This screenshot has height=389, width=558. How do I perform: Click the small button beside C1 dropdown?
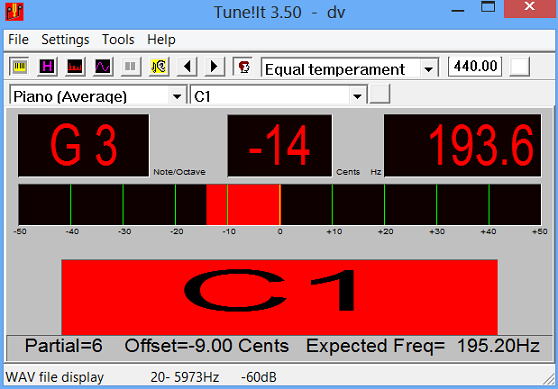click(x=380, y=94)
